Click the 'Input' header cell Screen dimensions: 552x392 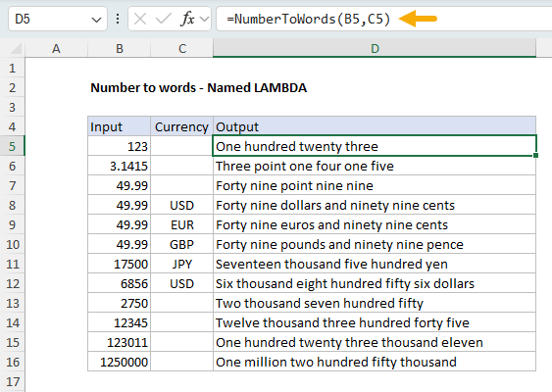[x=120, y=126]
